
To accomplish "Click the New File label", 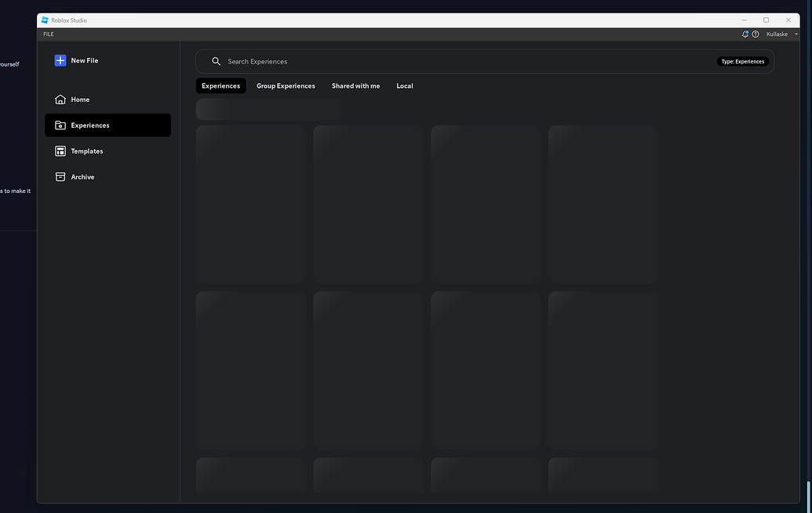I will (85, 60).
